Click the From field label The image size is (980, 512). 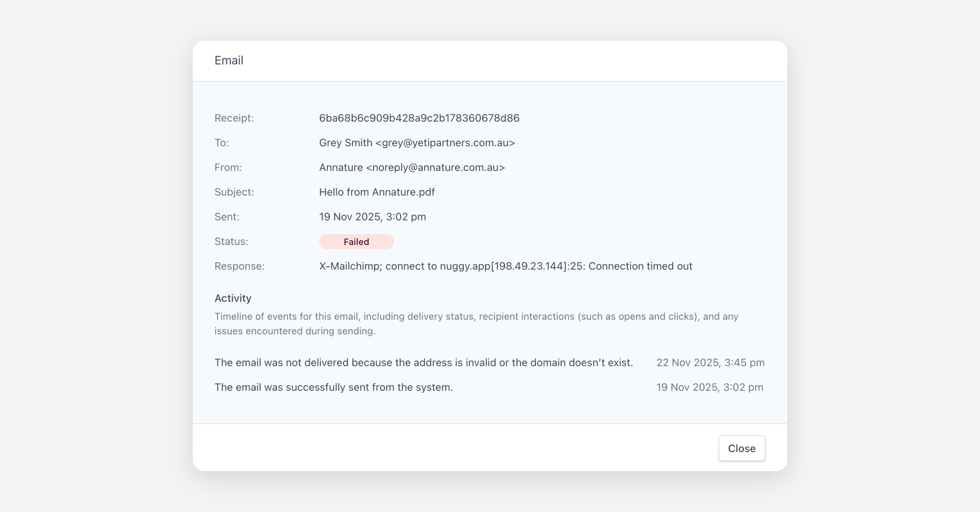pyautogui.click(x=228, y=167)
